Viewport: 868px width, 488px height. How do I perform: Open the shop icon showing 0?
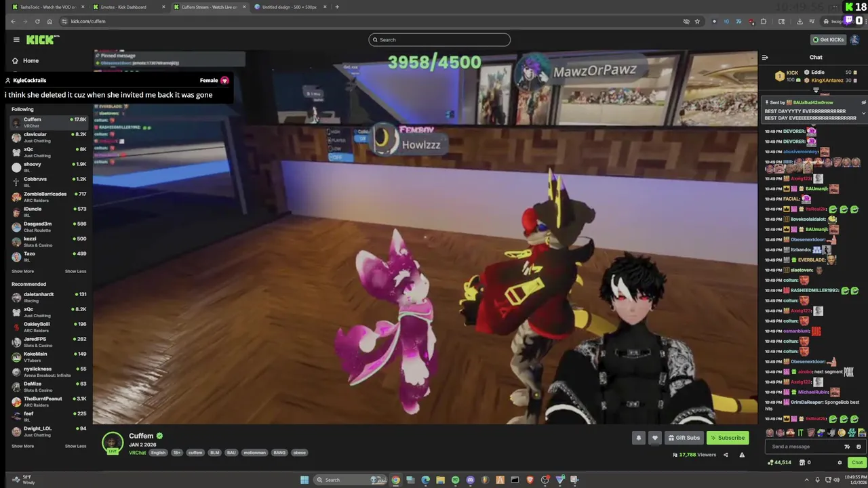(x=802, y=462)
